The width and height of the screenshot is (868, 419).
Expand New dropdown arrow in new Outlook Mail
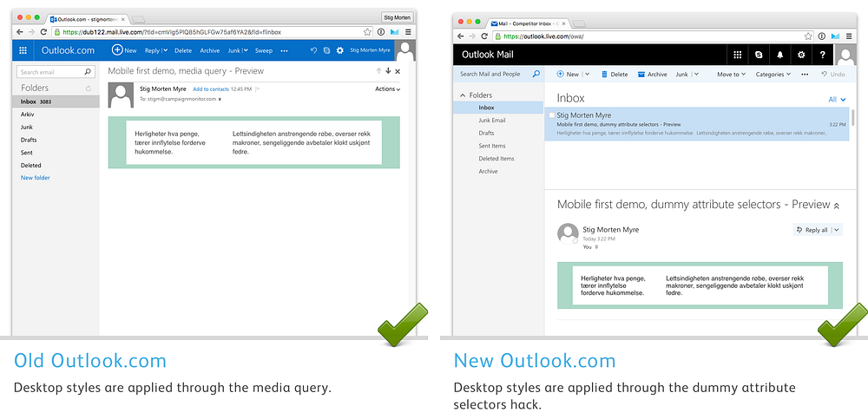pos(587,74)
